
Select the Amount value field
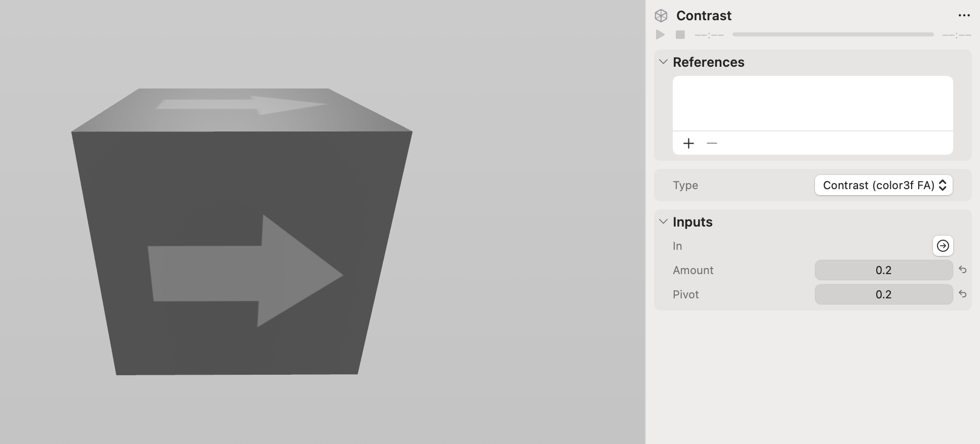[x=884, y=270]
